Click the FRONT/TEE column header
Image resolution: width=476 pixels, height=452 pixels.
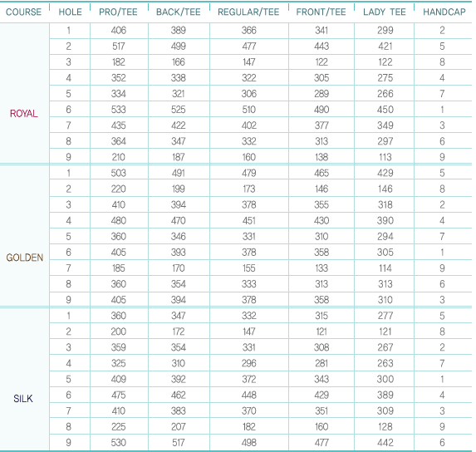point(321,12)
